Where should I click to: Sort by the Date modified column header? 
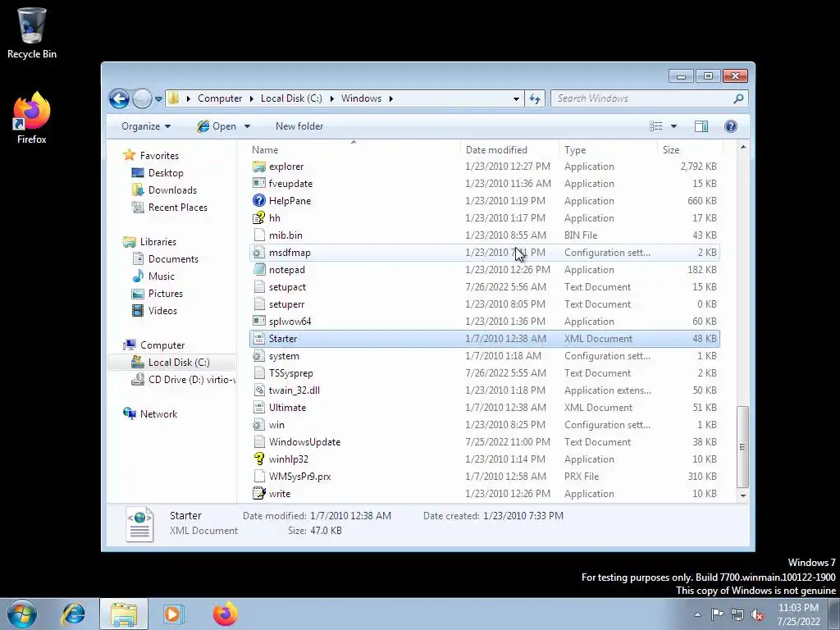tap(509, 150)
